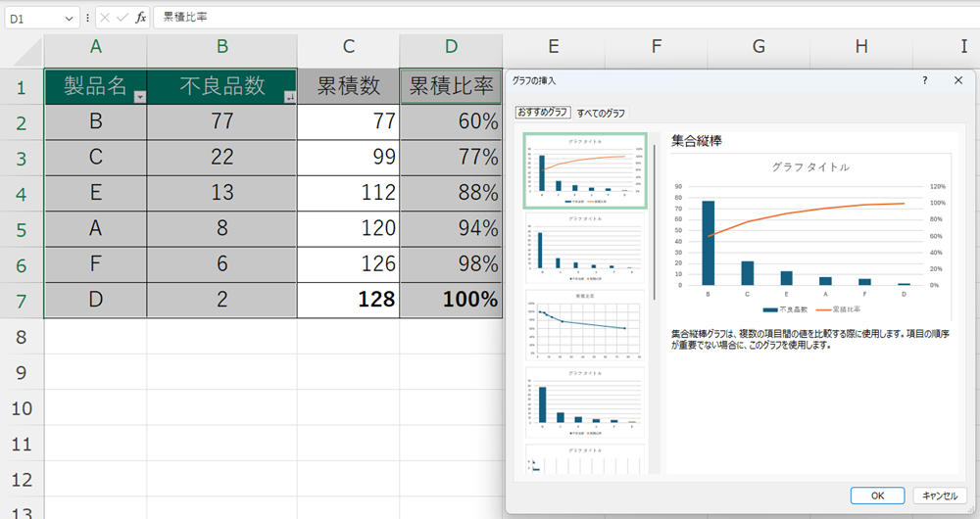Select the first recommended combo chart thumbnail
The width and height of the screenshot is (980, 519).
click(x=584, y=170)
